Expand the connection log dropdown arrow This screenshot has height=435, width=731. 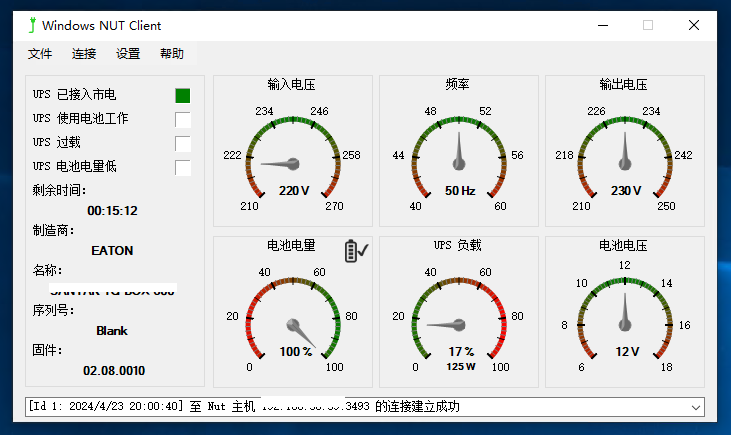[x=696, y=407]
